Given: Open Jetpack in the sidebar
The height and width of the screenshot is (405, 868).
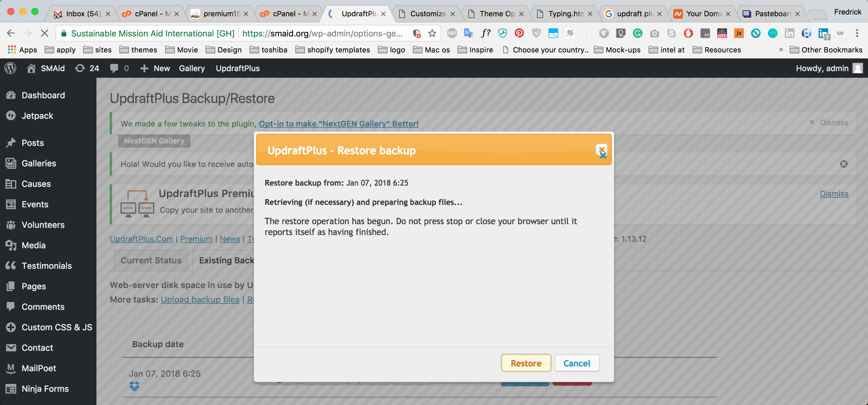Looking at the screenshot, I should (x=37, y=116).
